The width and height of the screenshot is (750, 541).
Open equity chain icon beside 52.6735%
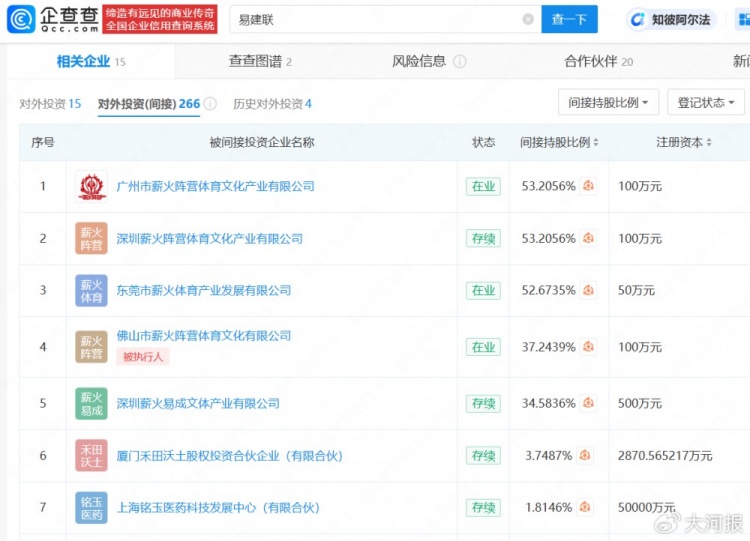click(x=588, y=290)
